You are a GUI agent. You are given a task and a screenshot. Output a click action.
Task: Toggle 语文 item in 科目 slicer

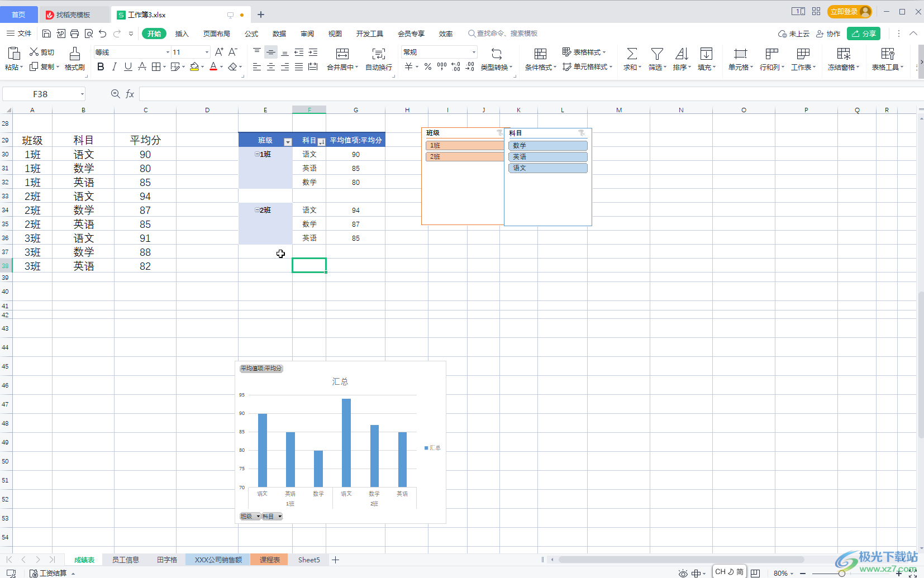pyautogui.click(x=548, y=168)
